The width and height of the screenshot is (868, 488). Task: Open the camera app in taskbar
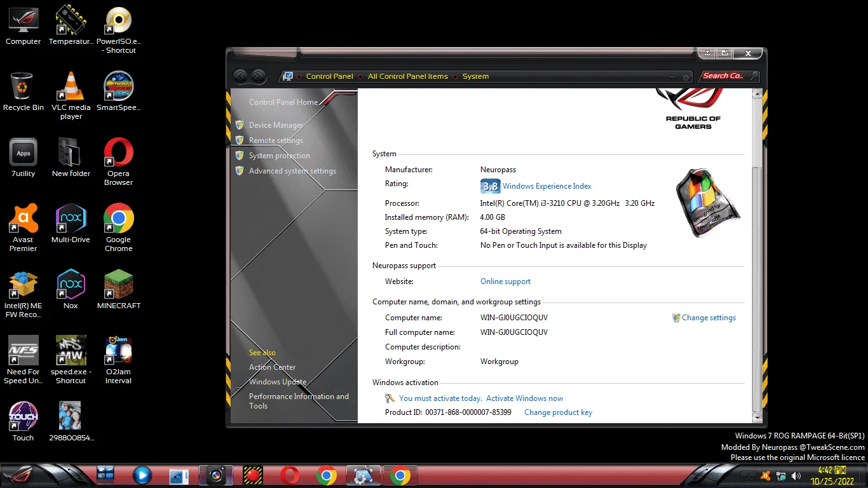coord(216,475)
